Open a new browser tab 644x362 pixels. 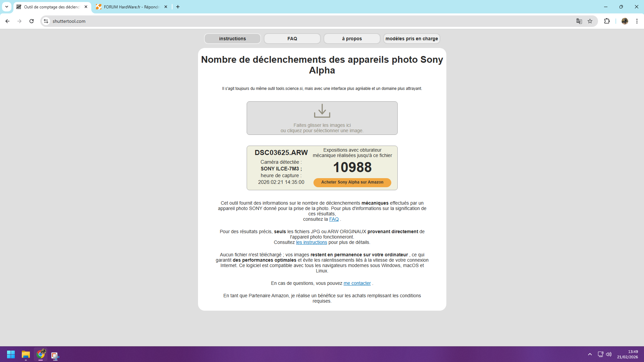pos(178,7)
